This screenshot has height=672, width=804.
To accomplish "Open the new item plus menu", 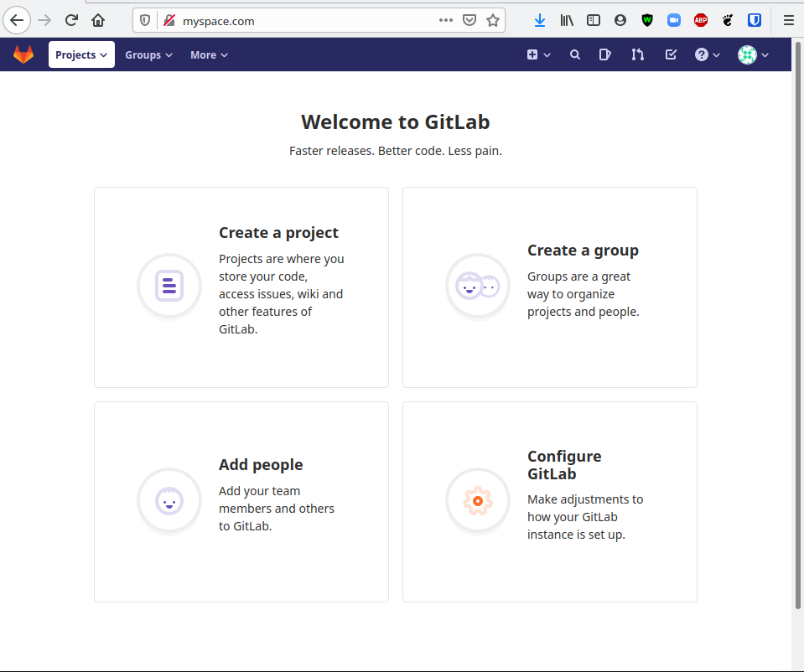I will [538, 54].
